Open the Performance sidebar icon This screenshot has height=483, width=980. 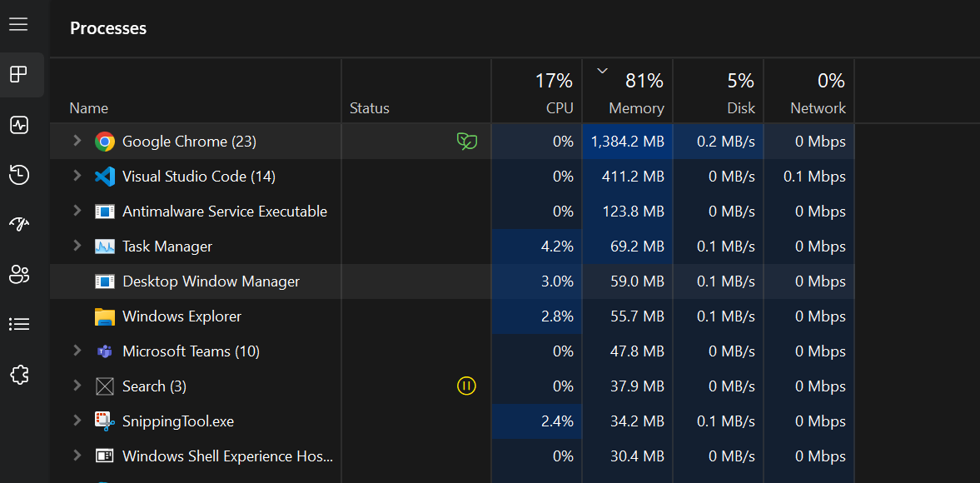tap(19, 125)
